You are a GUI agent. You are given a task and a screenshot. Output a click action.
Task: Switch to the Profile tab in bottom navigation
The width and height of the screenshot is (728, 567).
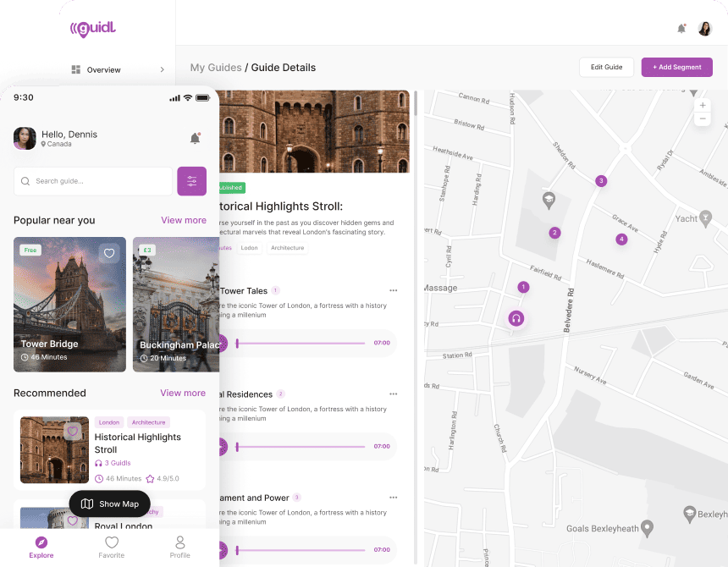pyautogui.click(x=179, y=548)
